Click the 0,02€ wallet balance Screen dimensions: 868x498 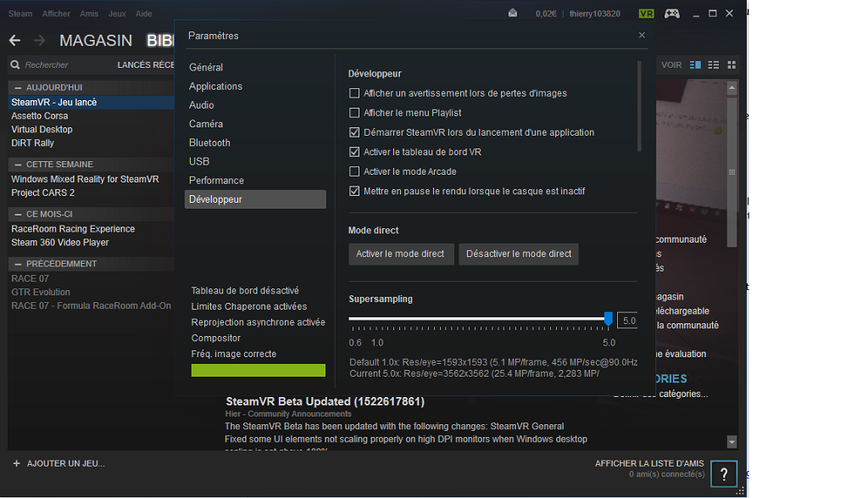(546, 14)
